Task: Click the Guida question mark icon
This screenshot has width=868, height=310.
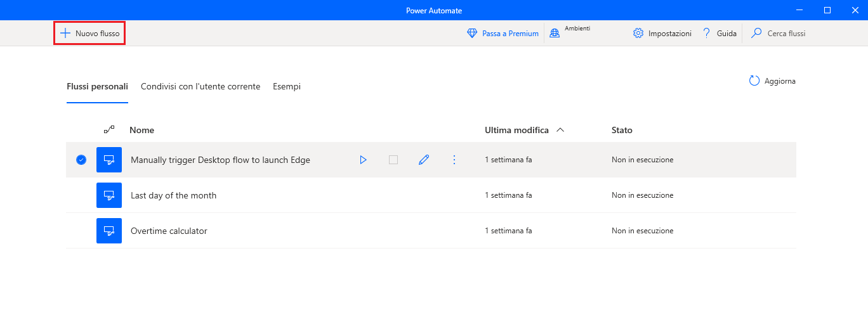Action: pos(707,34)
